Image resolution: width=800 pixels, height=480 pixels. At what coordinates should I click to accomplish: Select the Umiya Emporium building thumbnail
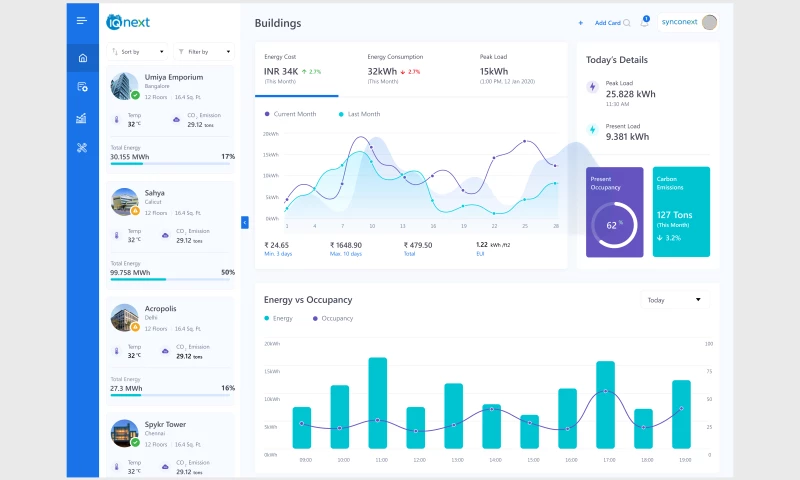125,84
